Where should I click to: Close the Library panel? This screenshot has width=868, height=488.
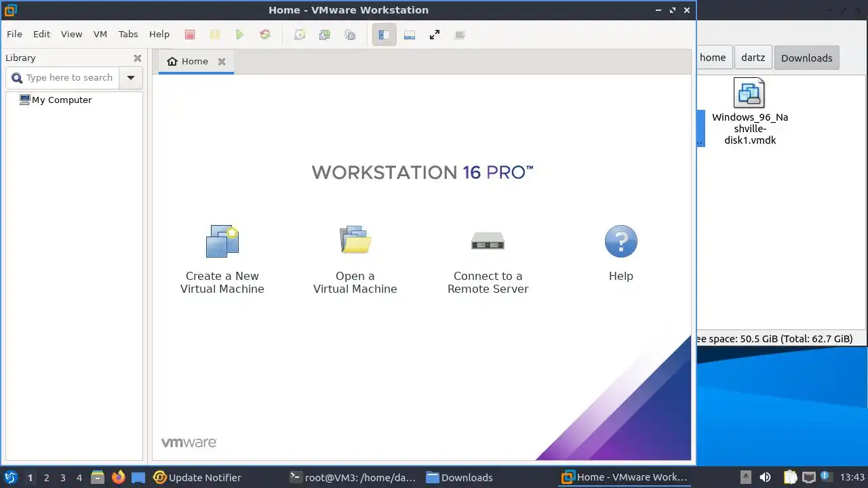(x=138, y=58)
